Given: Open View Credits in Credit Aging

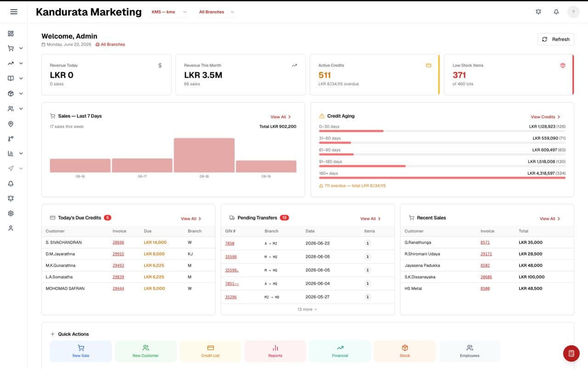Looking at the screenshot, I should click(545, 117).
